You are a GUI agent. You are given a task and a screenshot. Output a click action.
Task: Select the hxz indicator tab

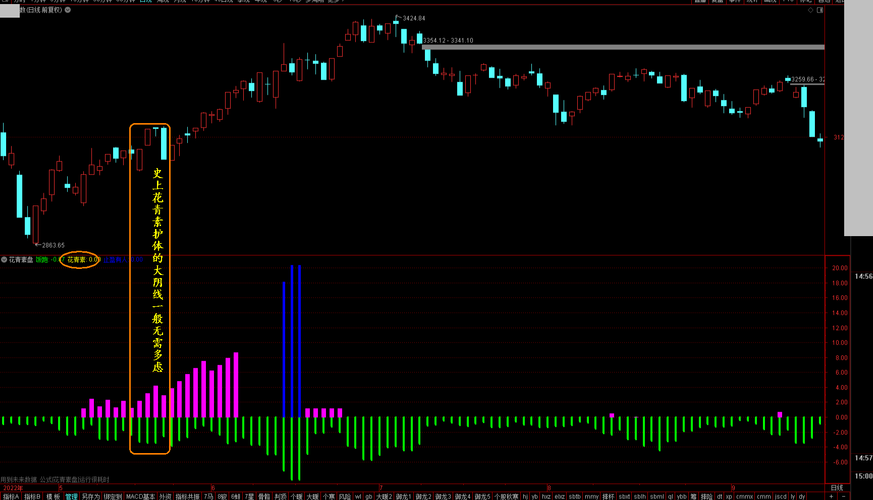tap(546, 496)
